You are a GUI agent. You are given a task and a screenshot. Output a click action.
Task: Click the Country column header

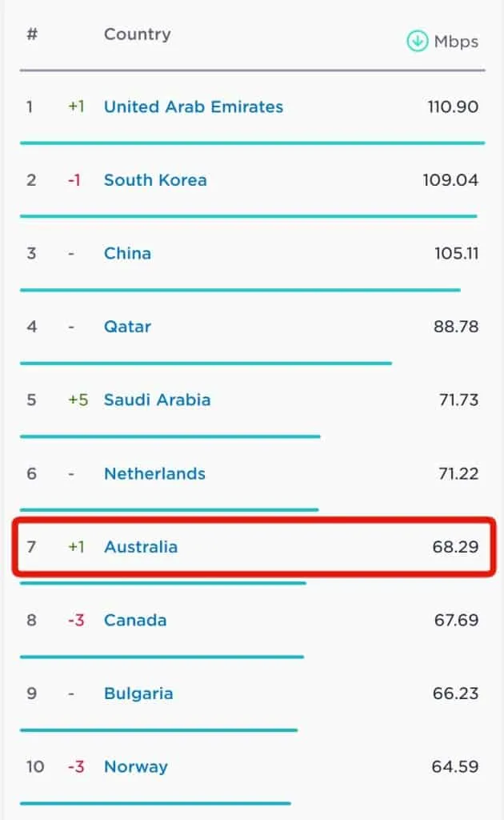[x=137, y=34]
